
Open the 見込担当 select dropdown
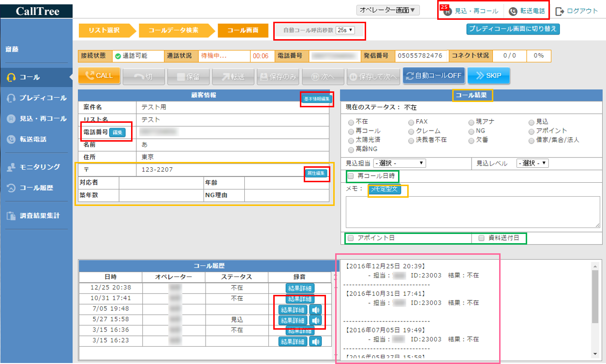click(399, 163)
